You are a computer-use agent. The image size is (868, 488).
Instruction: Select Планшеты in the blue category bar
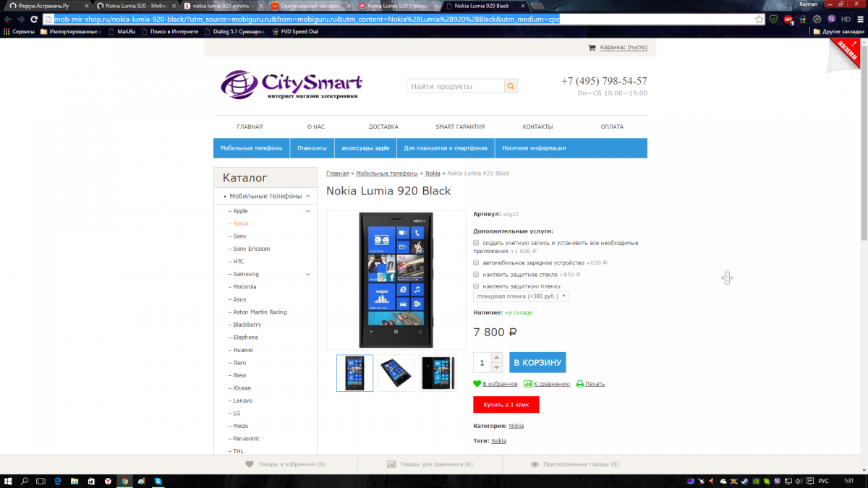pos(312,148)
